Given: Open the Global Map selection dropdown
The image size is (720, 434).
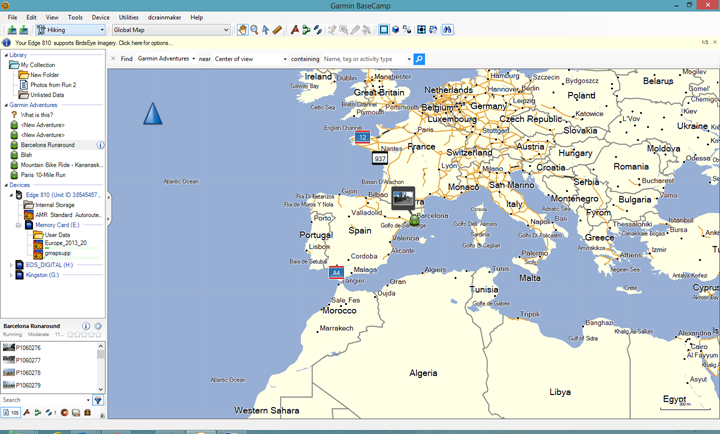Looking at the screenshot, I should coord(169,30).
